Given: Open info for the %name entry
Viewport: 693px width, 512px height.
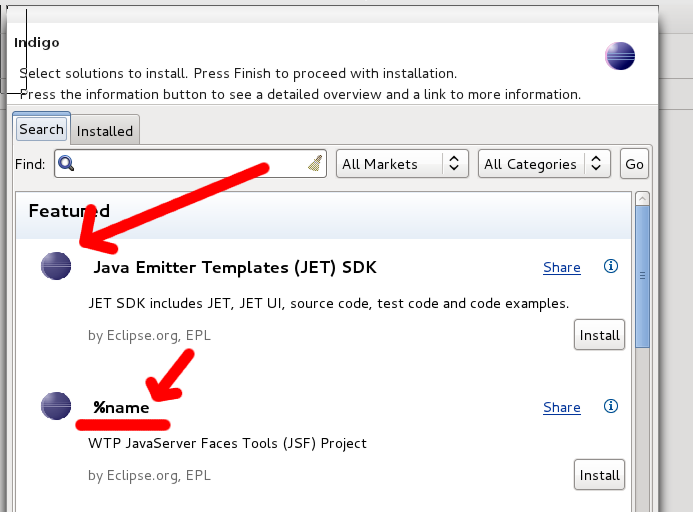Looking at the screenshot, I should click(611, 406).
